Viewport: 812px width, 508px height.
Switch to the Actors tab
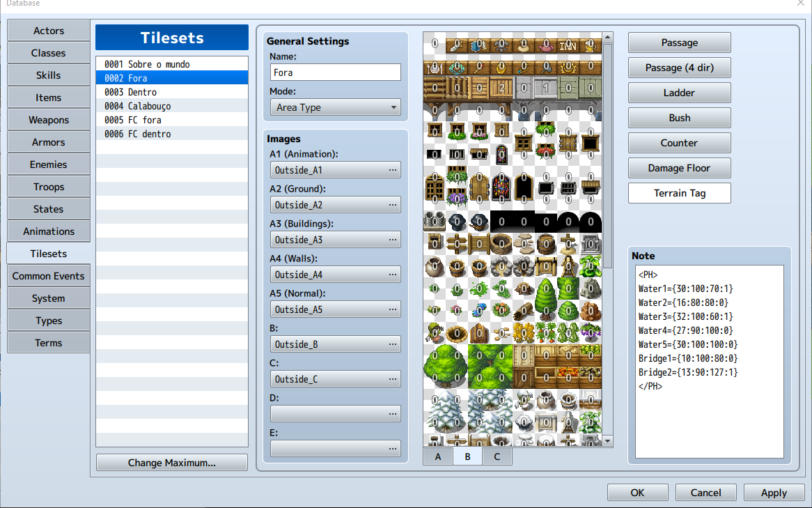click(x=49, y=31)
